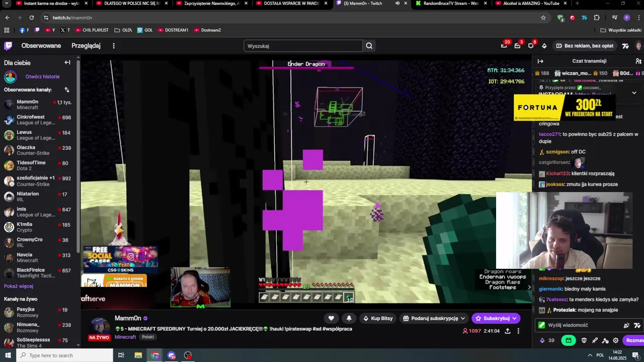This screenshot has width=644, height=362.
Task: Open the hammer mod actions icon under chat
Action: [x=605, y=340]
